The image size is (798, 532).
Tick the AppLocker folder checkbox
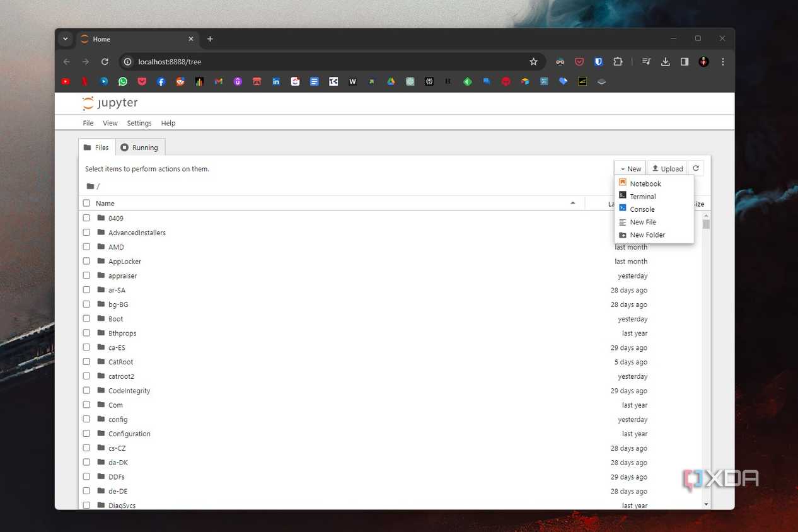pos(86,261)
